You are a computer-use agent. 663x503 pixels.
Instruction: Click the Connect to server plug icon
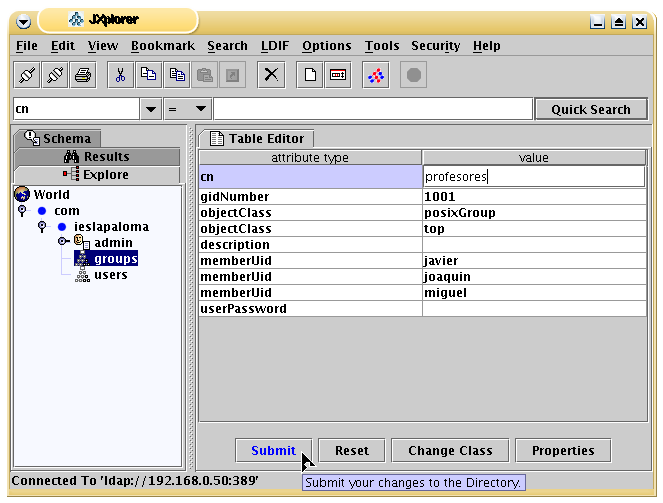click(x=27, y=75)
